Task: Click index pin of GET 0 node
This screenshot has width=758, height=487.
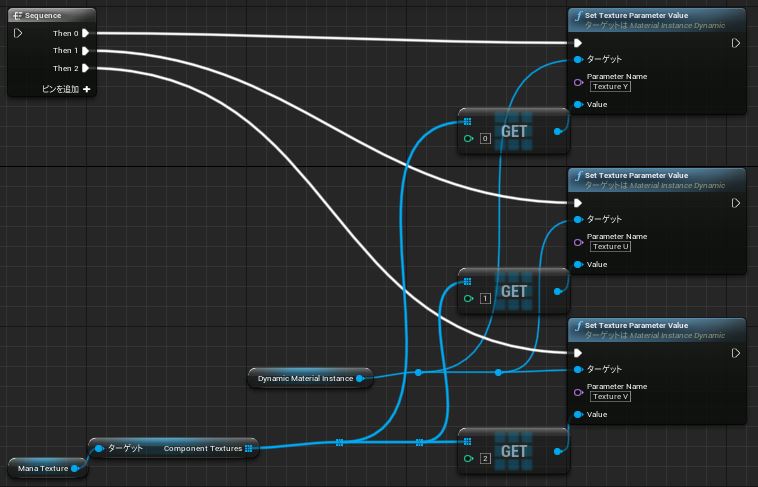Action: tap(468, 139)
